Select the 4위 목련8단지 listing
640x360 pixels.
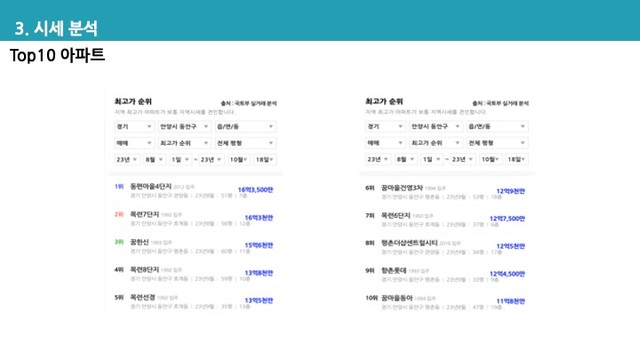(194, 274)
